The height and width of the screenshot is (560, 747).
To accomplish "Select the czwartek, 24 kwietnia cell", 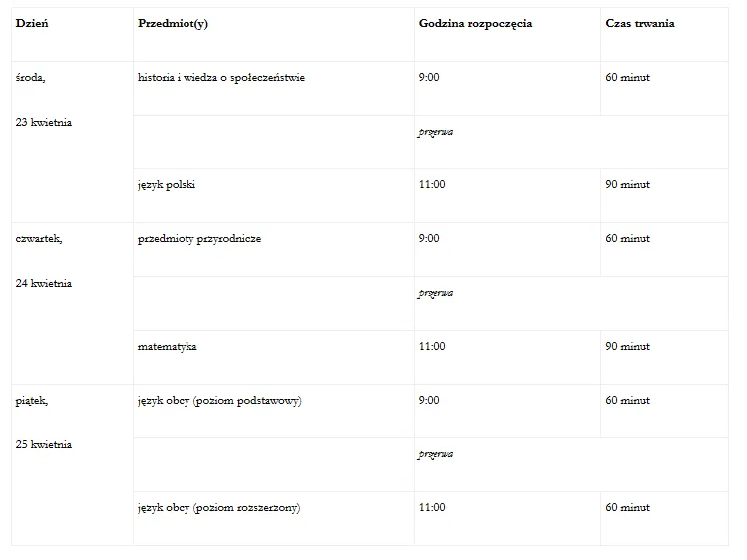I will (72, 303).
